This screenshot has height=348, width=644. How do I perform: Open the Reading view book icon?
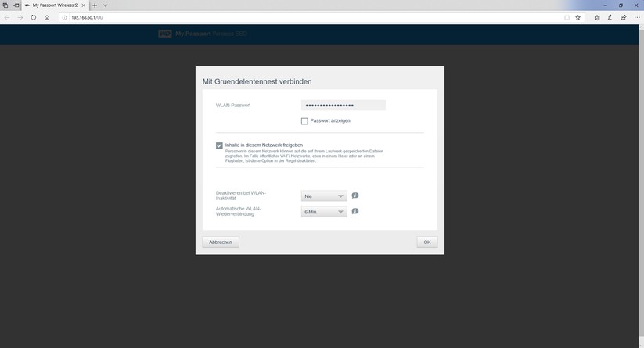pos(567,18)
